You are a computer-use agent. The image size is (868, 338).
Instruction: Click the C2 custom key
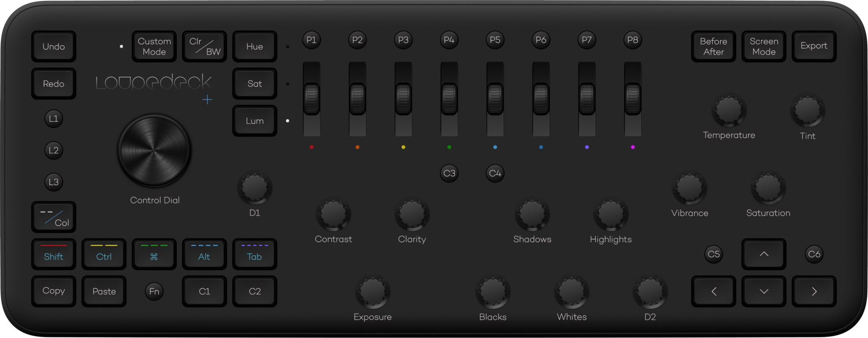click(254, 292)
